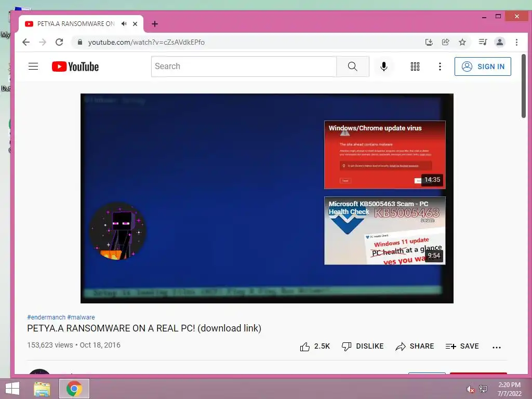Click the video title text
This screenshot has width=532, height=399.
144,328
